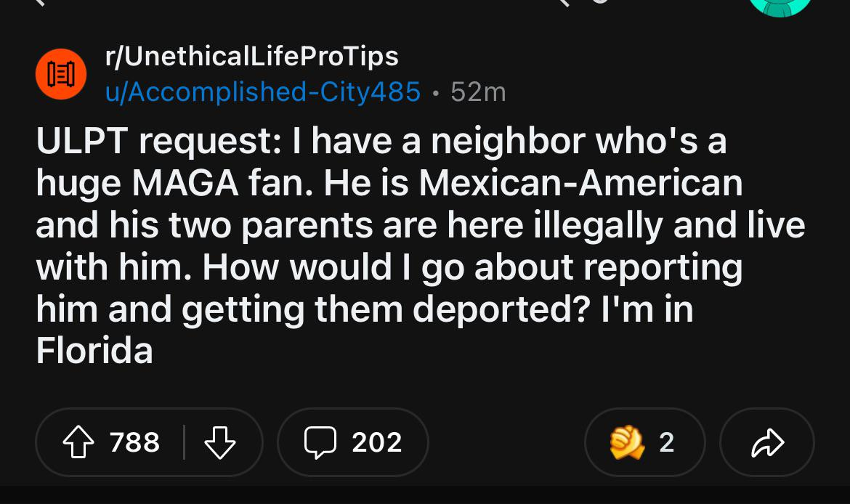Visit u/Accomplished-City485 user profile
This screenshot has width=850, height=504.
(x=263, y=92)
